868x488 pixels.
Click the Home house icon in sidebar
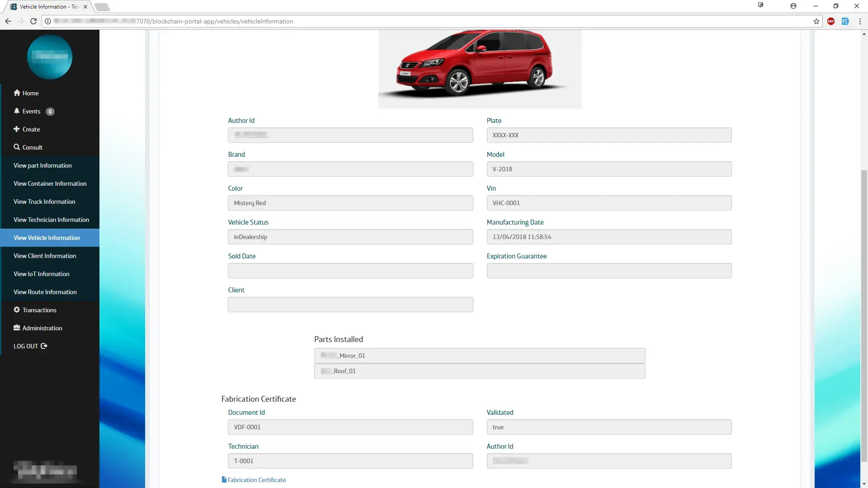click(17, 93)
